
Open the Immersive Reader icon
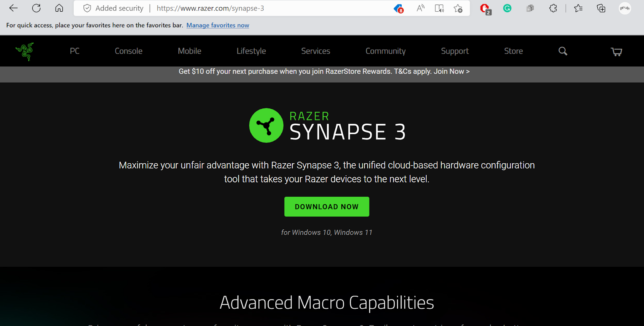[x=439, y=8]
